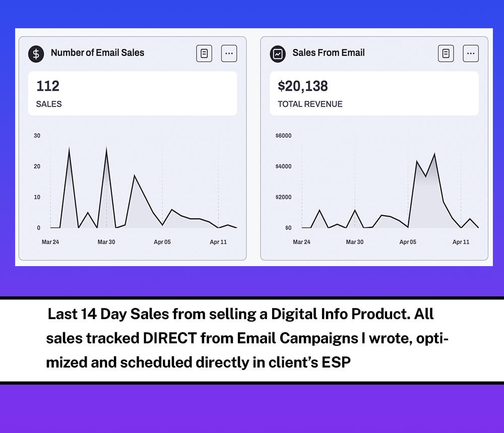Click Mar 30 label on the email sales count chart
The width and height of the screenshot is (504, 433).
pyautogui.click(x=106, y=242)
